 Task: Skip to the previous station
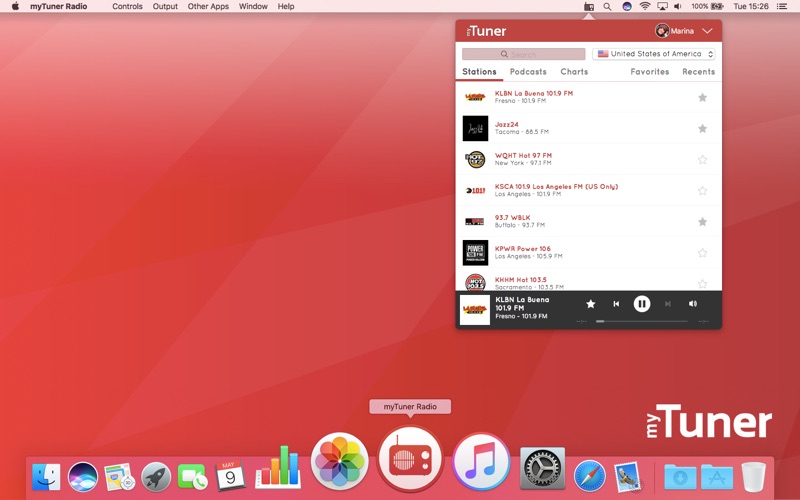coord(616,304)
